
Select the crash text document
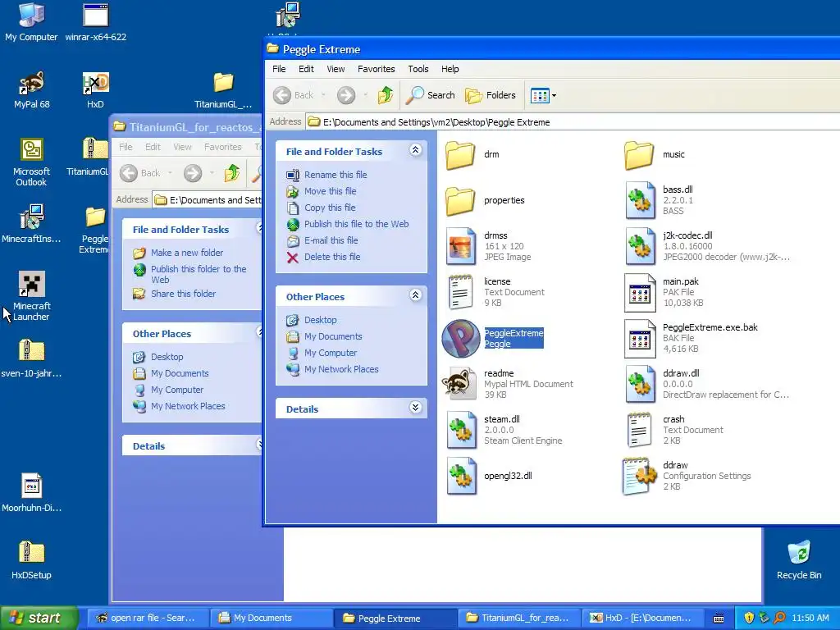click(640, 430)
